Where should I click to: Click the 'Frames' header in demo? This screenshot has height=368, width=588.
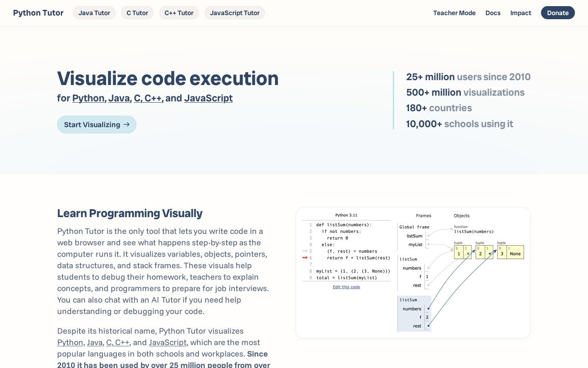(423, 216)
